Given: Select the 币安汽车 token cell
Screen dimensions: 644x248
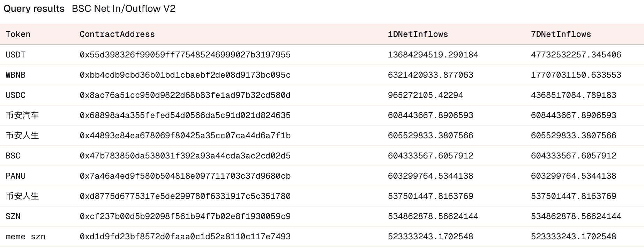Looking at the screenshot, I should coord(22,115).
